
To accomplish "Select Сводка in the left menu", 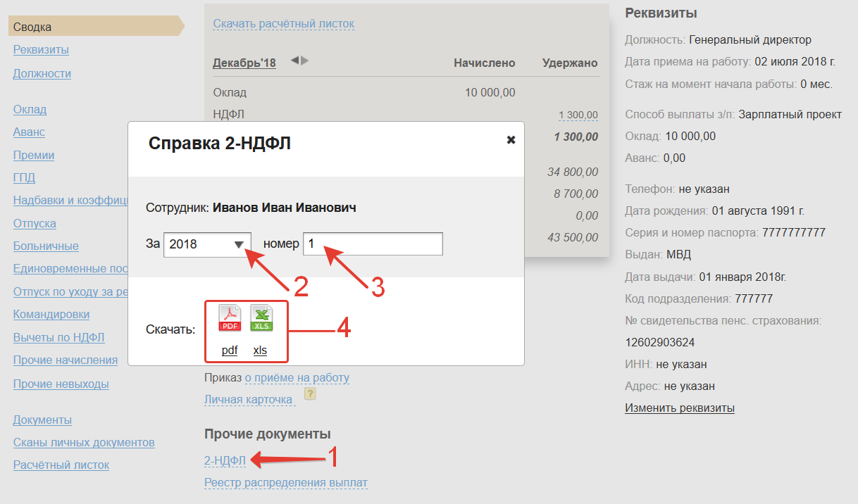I will pos(95,27).
